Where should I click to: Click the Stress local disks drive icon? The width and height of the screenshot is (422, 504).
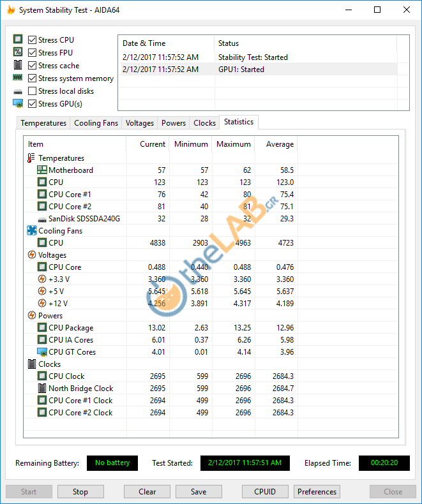[18, 92]
